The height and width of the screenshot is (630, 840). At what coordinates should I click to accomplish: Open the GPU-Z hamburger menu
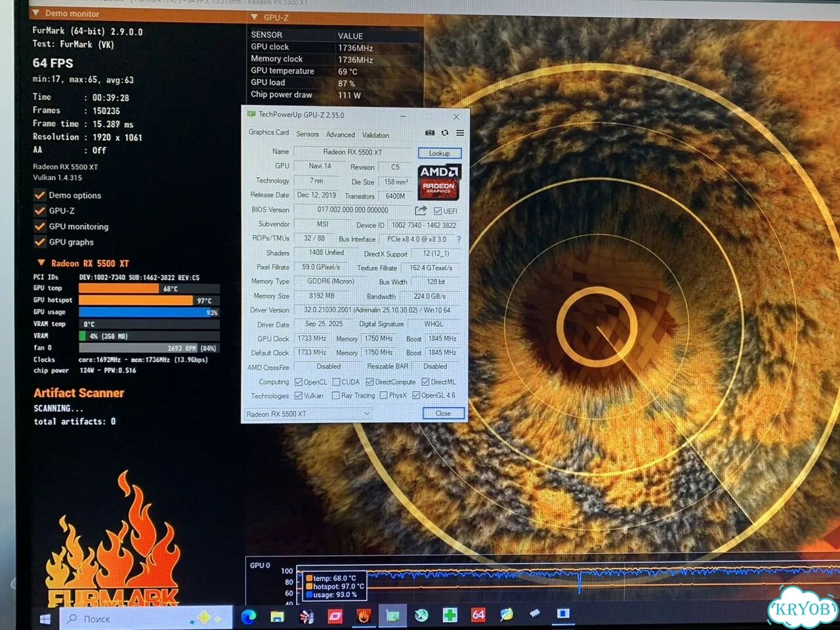click(x=460, y=133)
